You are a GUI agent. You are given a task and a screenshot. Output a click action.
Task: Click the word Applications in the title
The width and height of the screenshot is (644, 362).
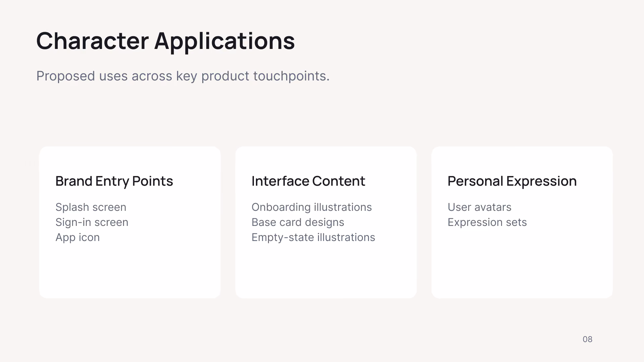tap(224, 42)
